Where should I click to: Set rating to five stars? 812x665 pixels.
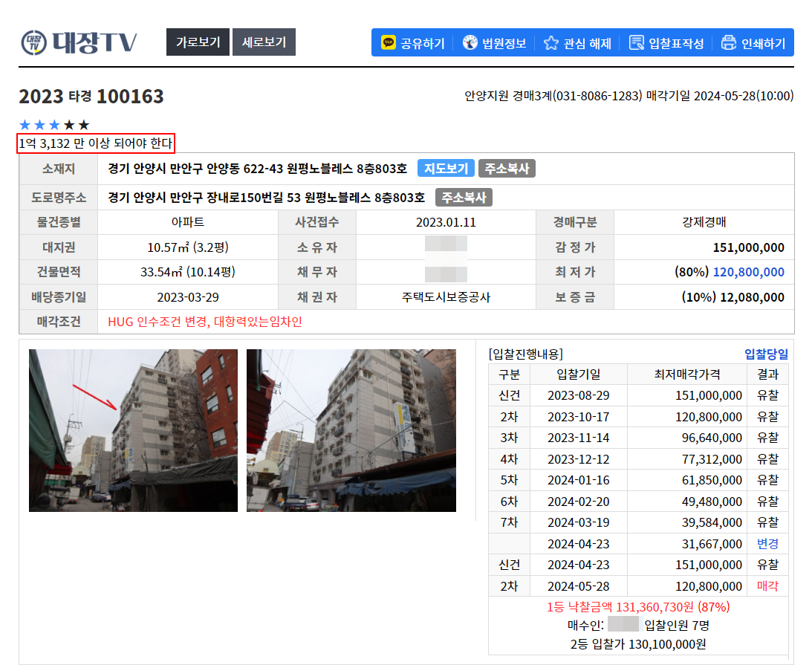(x=84, y=125)
